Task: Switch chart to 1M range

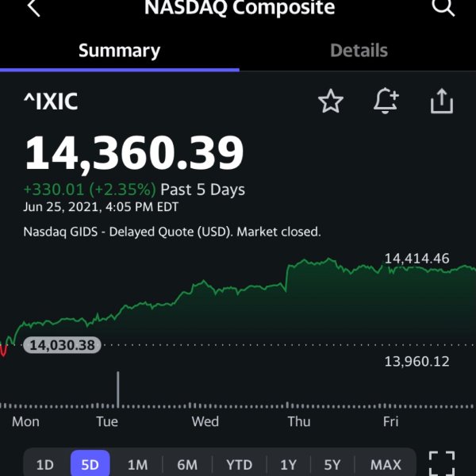Action: click(137, 465)
